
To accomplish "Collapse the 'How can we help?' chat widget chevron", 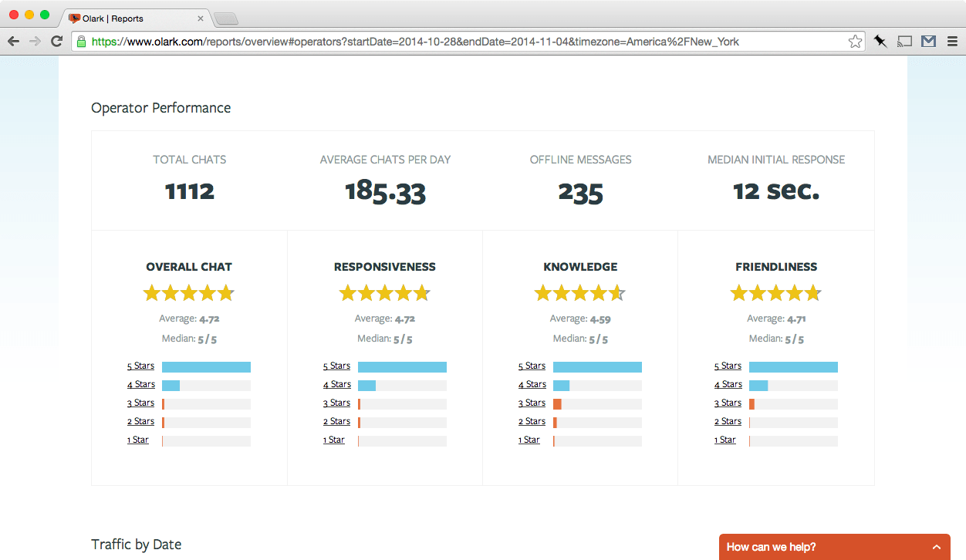I will click(935, 547).
